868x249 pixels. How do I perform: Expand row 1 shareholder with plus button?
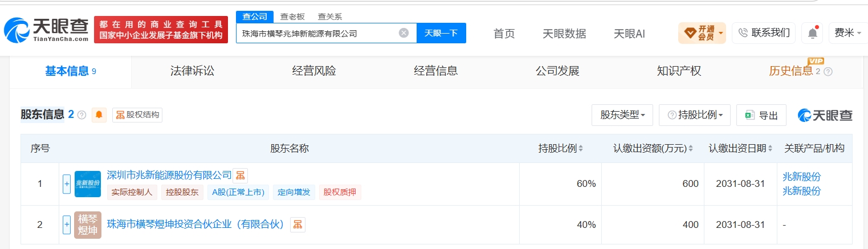[67, 183]
